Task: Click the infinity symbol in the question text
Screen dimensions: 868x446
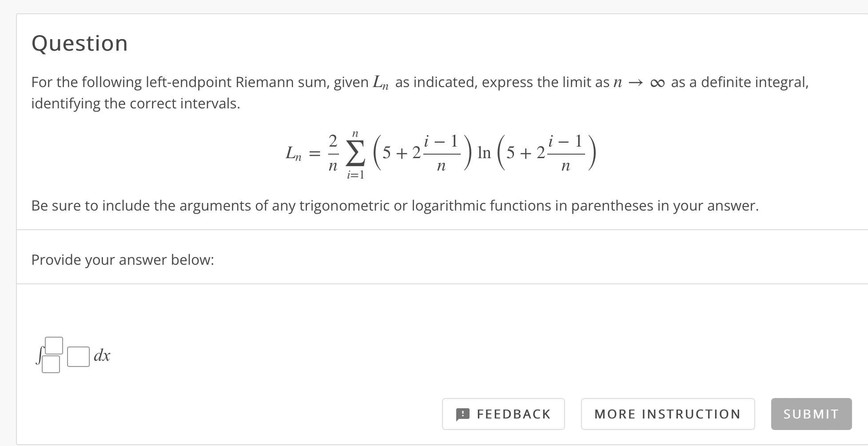Action: pyautogui.click(x=657, y=82)
